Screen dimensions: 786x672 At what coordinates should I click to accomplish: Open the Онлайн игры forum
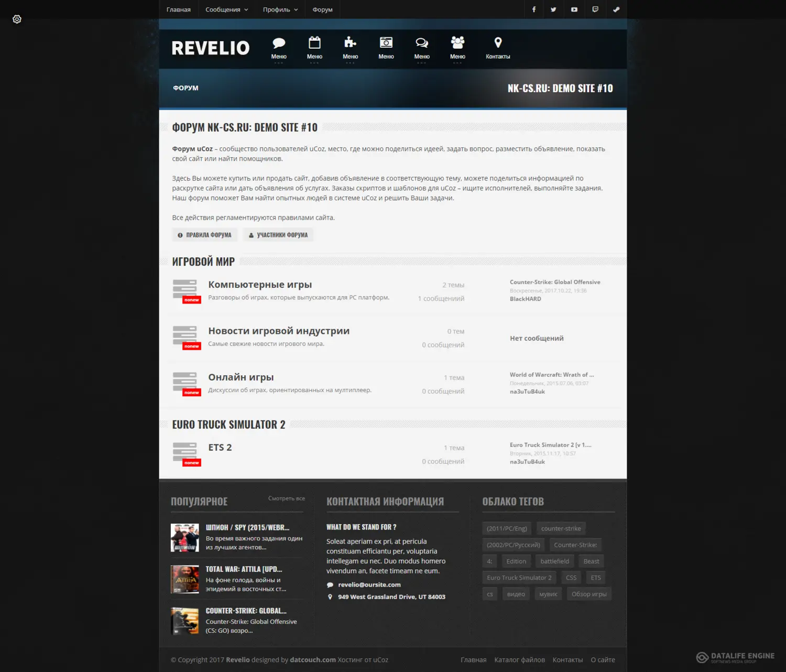coord(241,377)
